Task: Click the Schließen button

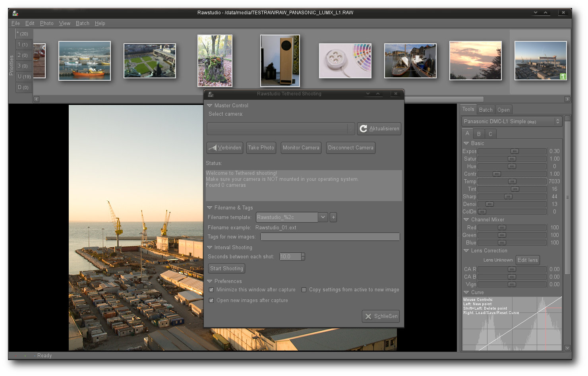Action: click(x=381, y=316)
